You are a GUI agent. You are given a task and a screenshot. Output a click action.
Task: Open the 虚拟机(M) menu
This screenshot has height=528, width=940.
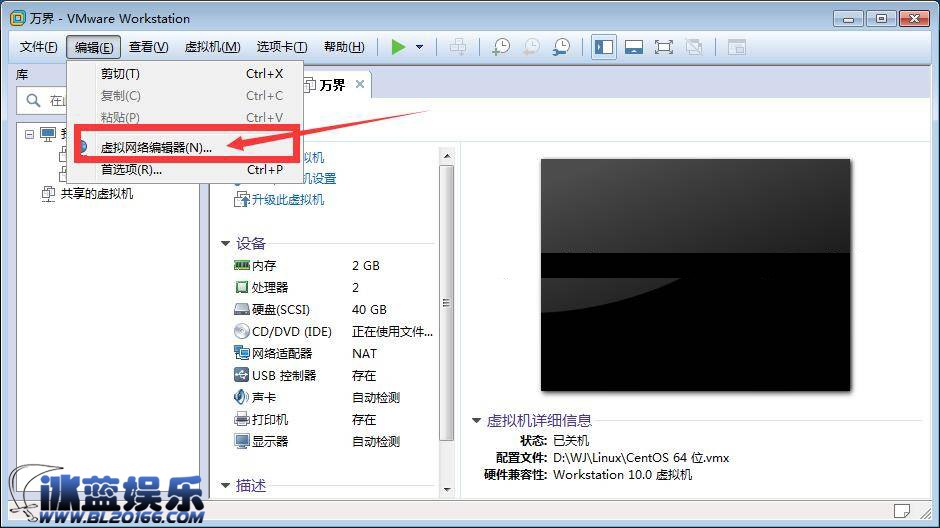(212, 47)
